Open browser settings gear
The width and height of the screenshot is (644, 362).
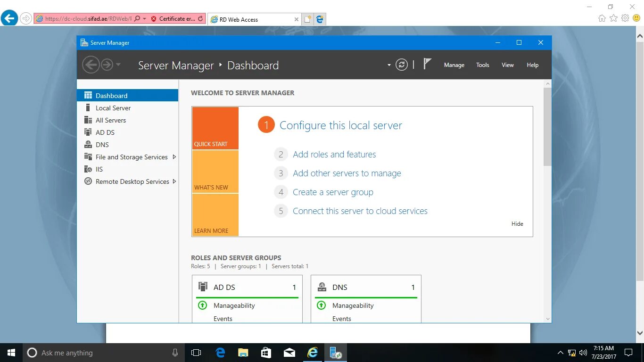(x=625, y=18)
